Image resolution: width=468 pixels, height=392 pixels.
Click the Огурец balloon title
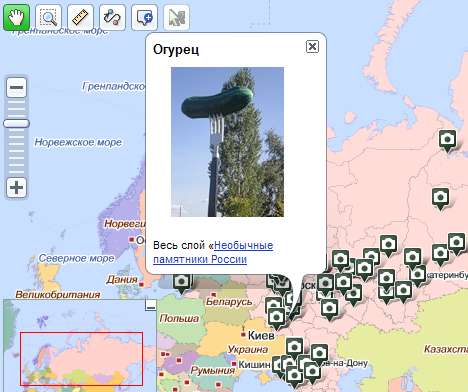coord(176,50)
